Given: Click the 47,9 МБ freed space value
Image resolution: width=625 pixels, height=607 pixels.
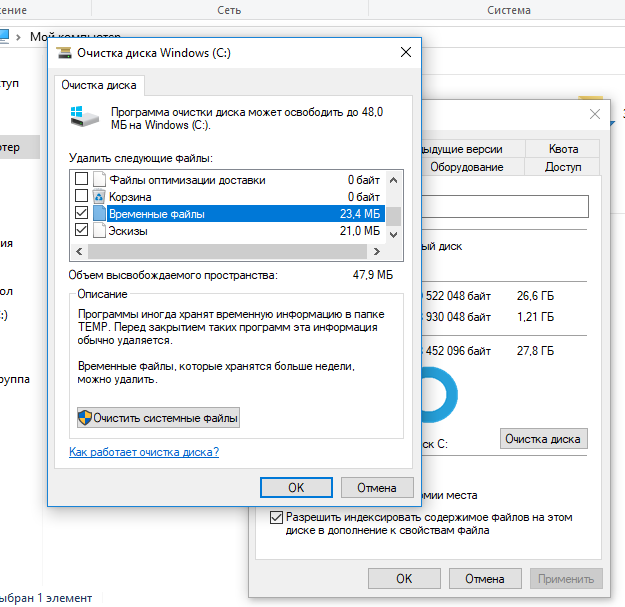Looking at the screenshot, I should (373, 275).
